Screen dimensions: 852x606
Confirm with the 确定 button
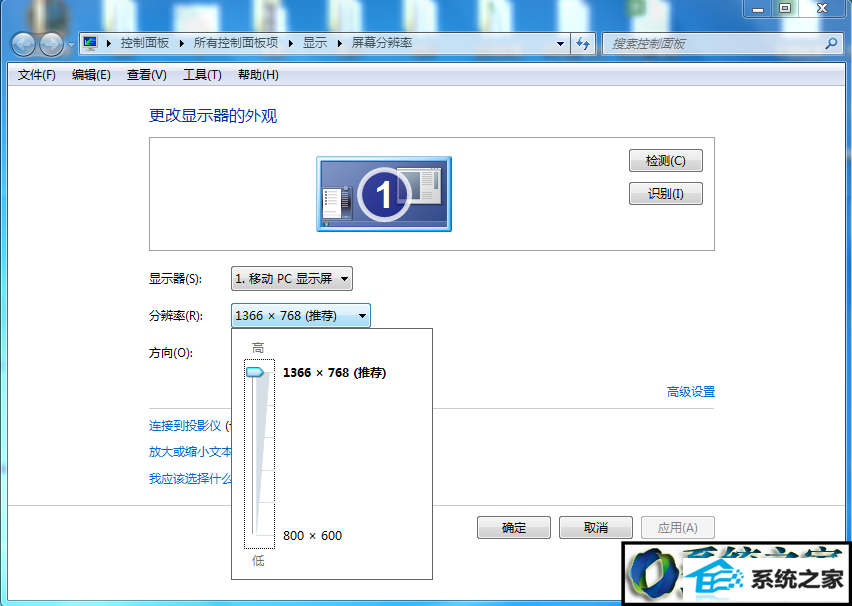(514, 527)
